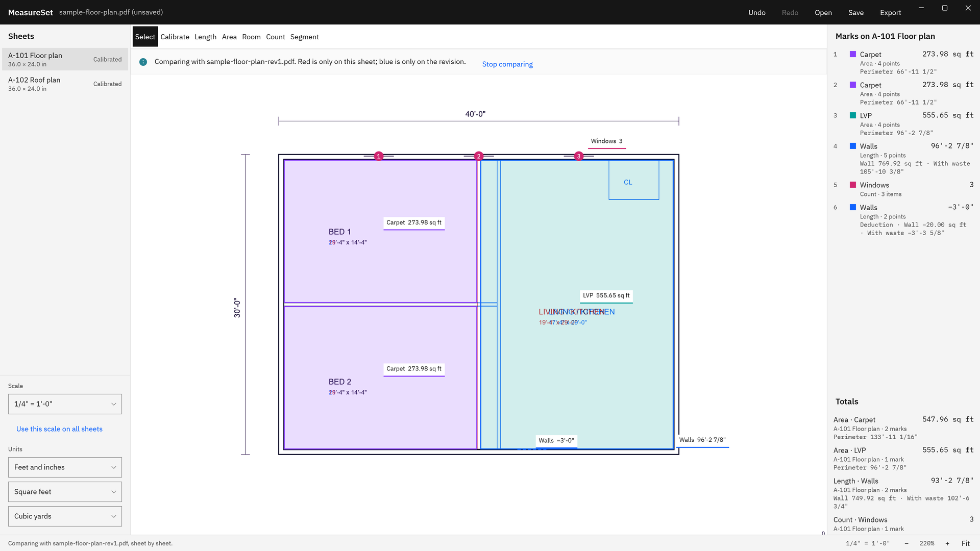Click the Area · LVP totals row
The width and height of the screenshot is (980, 551).
(x=903, y=459)
